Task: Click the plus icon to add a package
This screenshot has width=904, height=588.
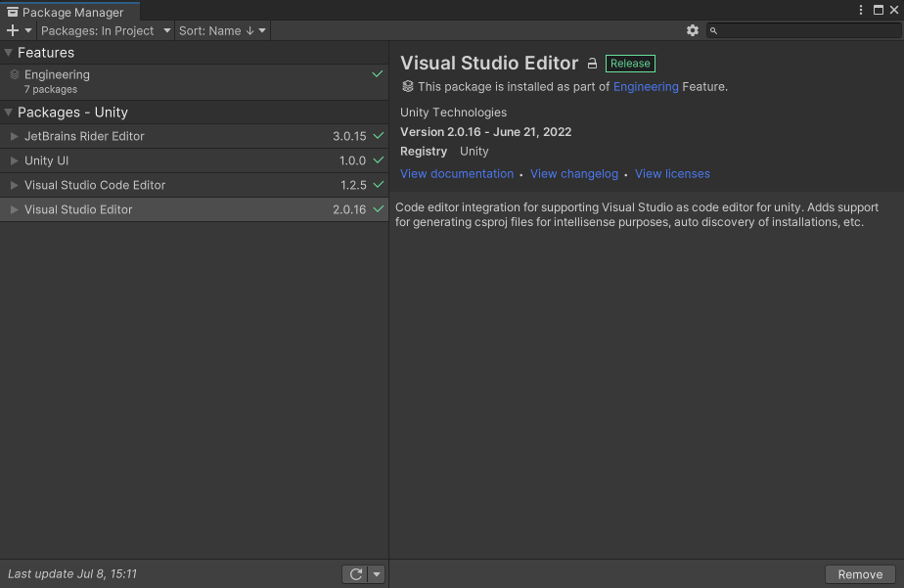Action: pyautogui.click(x=13, y=30)
